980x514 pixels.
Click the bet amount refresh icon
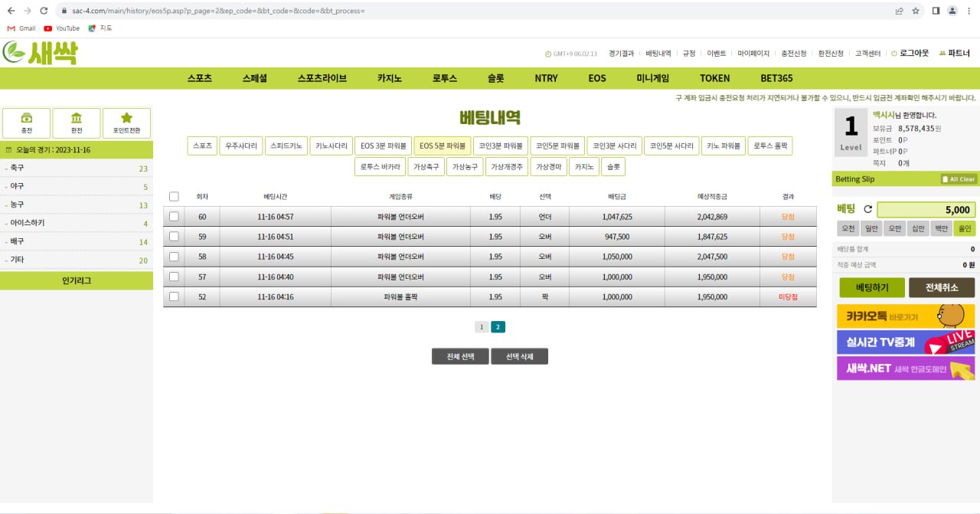pos(867,209)
